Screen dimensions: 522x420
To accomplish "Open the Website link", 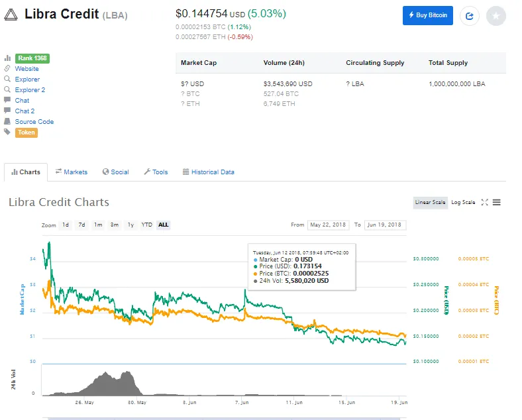I will click(26, 68).
